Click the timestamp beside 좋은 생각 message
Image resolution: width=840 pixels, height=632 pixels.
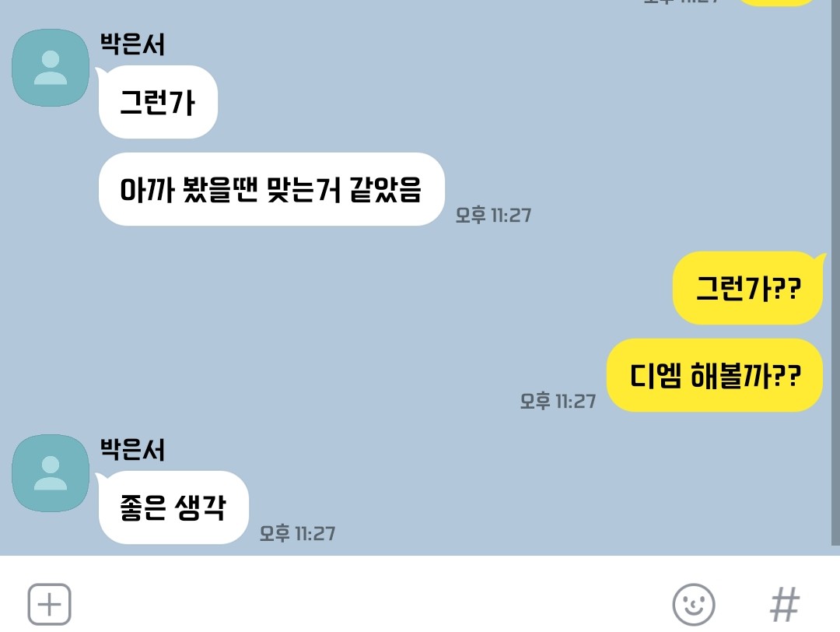pos(297,533)
